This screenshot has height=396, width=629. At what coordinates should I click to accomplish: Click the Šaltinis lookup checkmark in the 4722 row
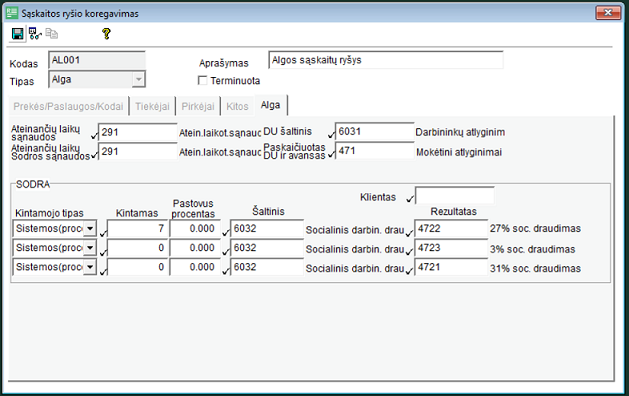(x=226, y=232)
